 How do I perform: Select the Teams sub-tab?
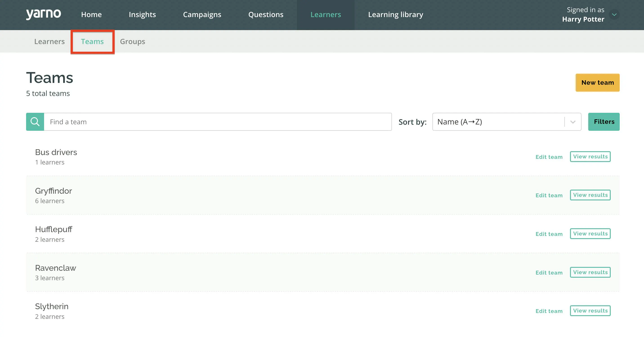coord(92,42)
